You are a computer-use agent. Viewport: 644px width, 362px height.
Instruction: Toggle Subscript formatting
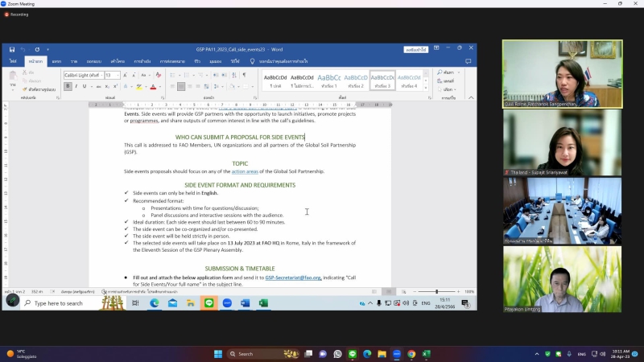pos(107,86)
